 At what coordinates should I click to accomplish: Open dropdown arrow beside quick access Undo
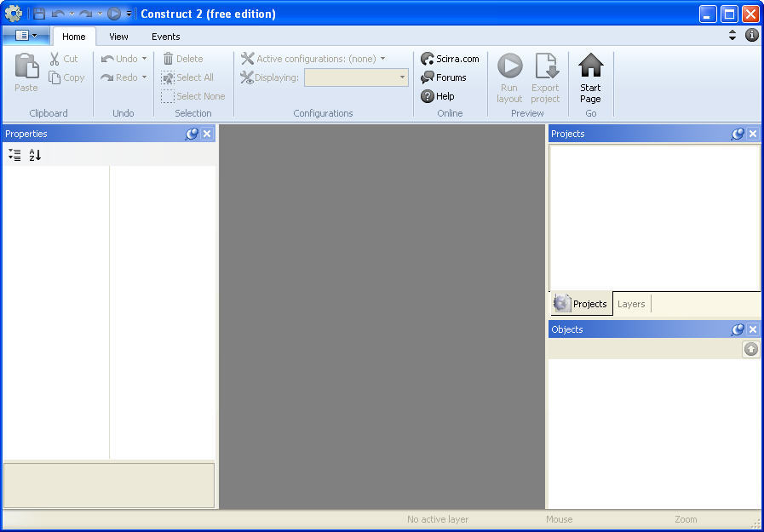[72, 14]
